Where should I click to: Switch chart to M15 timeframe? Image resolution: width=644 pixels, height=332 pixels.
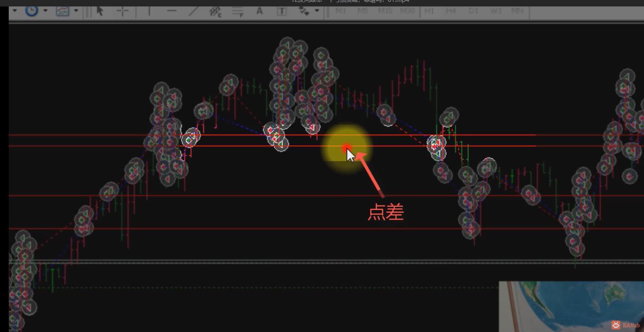click(385, 11)
